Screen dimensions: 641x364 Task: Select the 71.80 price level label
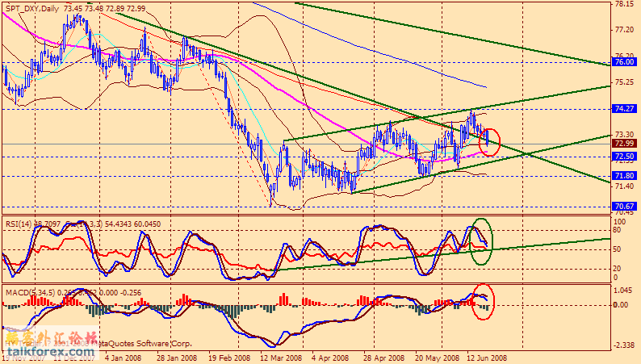tap(625, 176)
